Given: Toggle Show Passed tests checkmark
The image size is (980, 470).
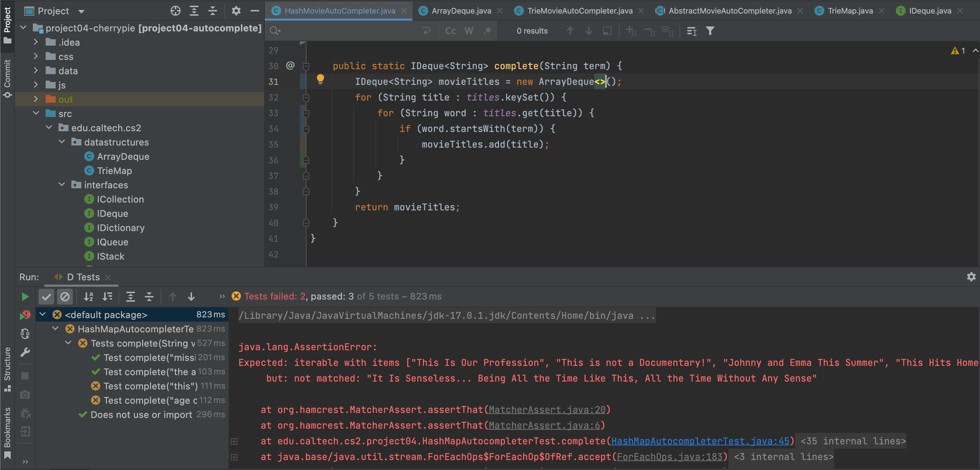Looking at the screenshot, I should [x=46, y=297].
